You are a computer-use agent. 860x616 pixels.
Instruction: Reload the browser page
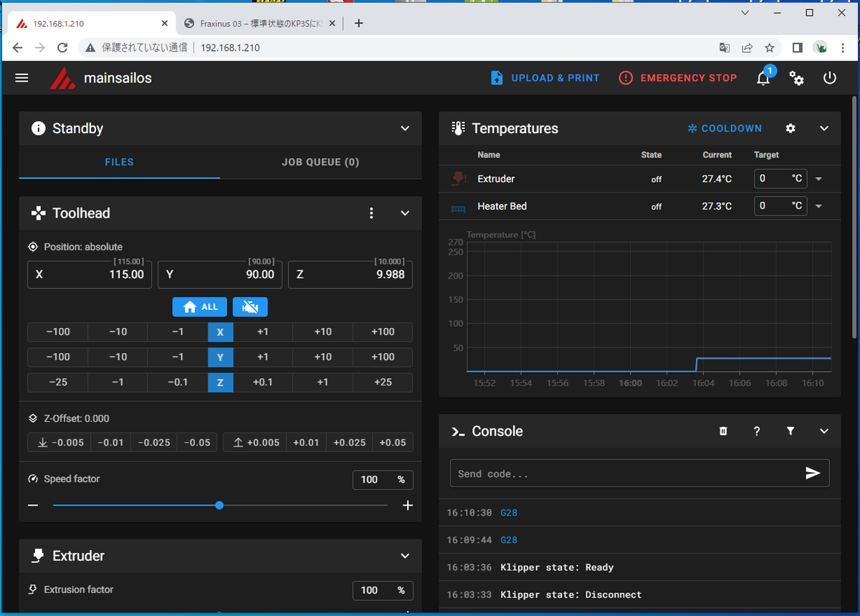point(62,48)
